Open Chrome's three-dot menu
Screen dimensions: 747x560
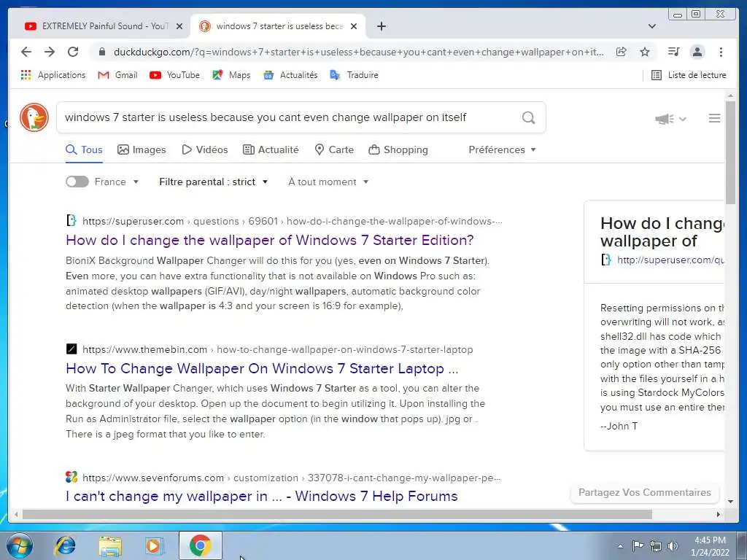click(721, 52)
